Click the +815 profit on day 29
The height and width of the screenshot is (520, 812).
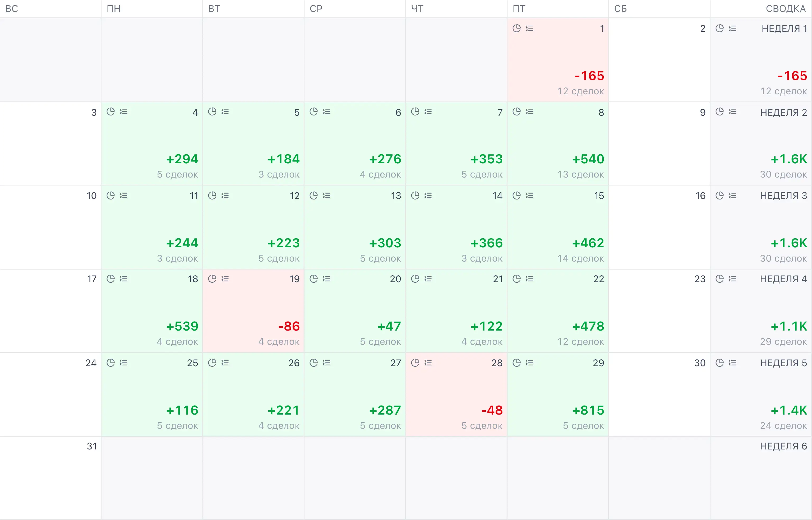(x=588, y=410)
